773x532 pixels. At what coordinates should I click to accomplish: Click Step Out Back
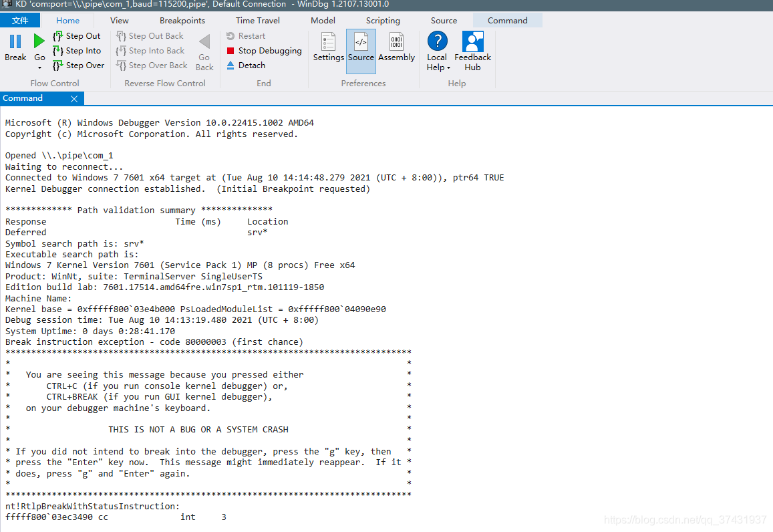tap(150, 36)
